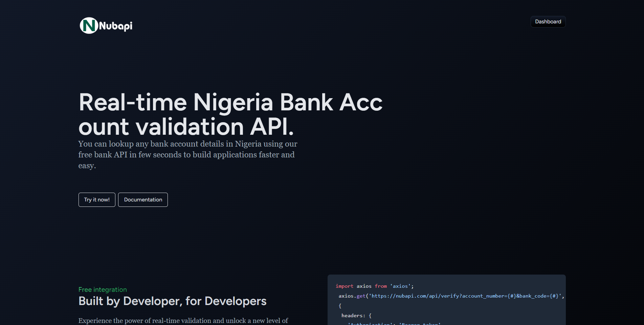Click the Nubapi wordmark text
Image resolution: width=644 pixels, height=325 pixels.
116,26
